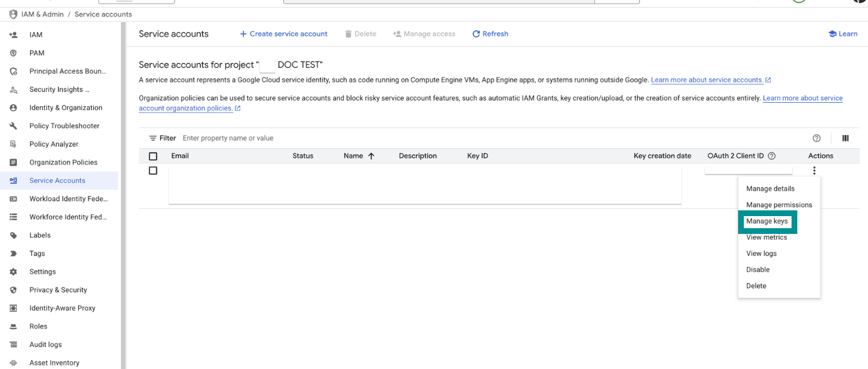The width and height of the screenshot is (868, 369).
Task: Open the three-dot Actions menu
Action: (814, 171)
